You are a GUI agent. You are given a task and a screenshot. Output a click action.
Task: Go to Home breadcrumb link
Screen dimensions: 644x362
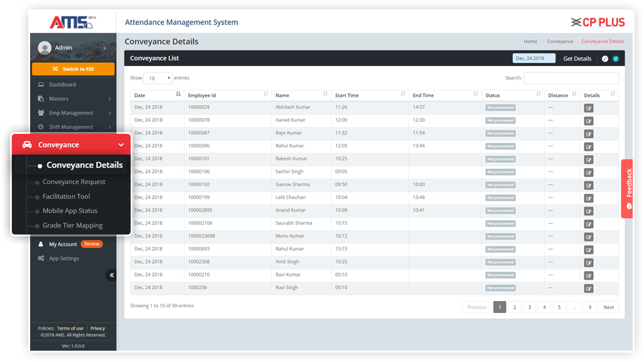coord(530,41)
